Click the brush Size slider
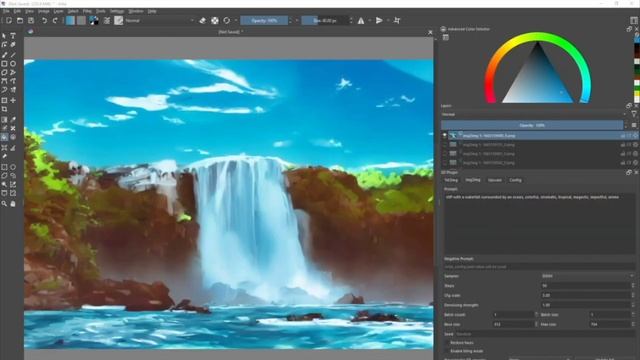Viewport: 640px width, 360px height. [325, 20]
